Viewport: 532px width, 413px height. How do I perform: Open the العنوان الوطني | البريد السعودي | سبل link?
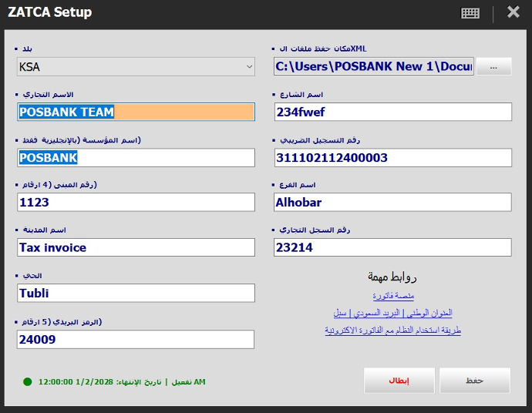click(x=392, y=313)
